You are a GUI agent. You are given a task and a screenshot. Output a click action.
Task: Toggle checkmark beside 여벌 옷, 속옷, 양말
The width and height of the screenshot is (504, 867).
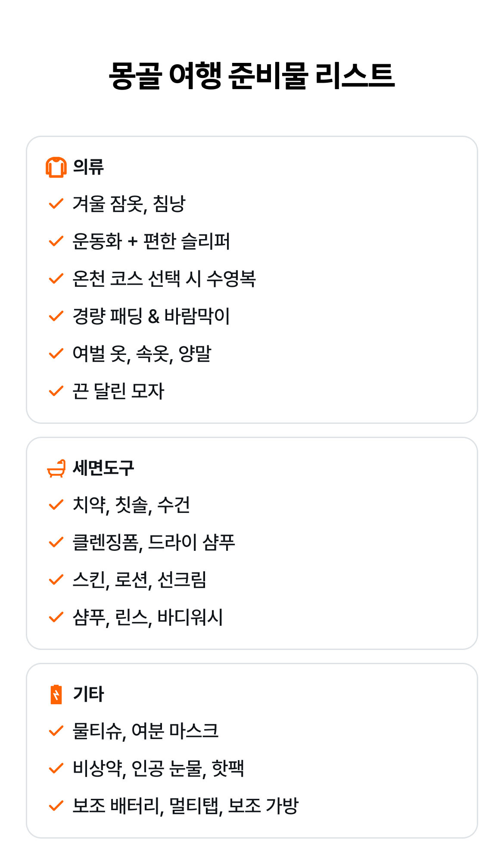click(56, 354)
